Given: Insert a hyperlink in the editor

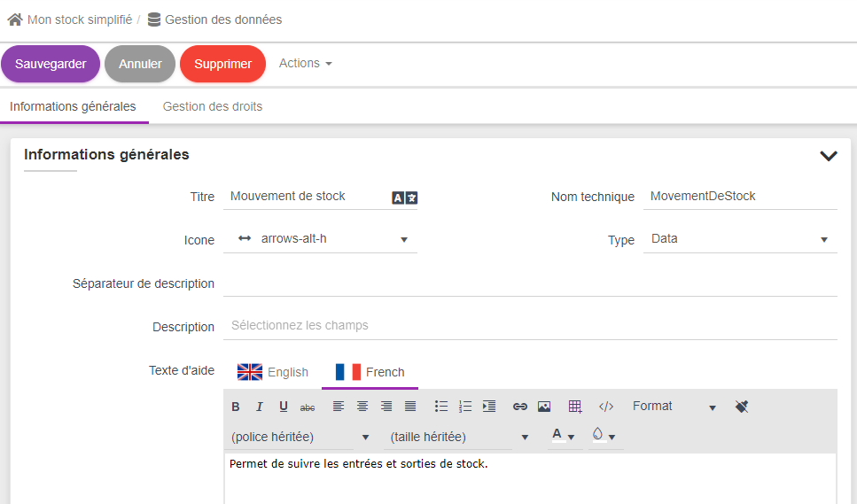Looking at the screenshot, I should (520, 407).
